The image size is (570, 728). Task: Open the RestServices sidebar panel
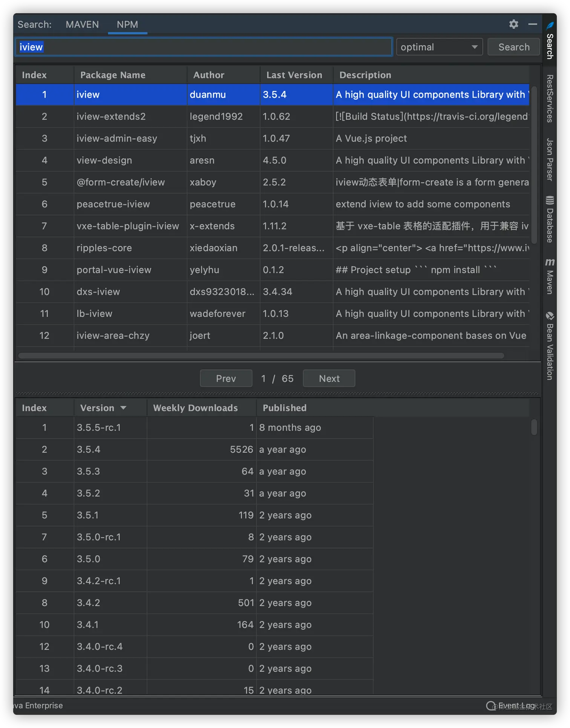[x=550, y=98]
